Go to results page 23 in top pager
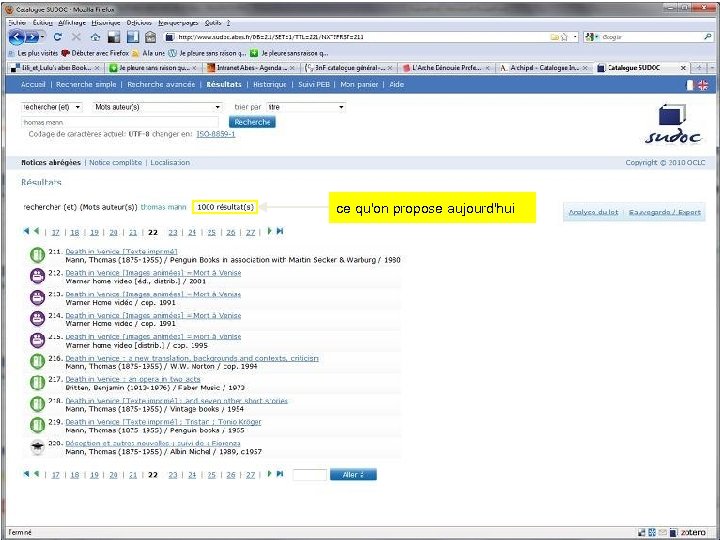 [173, 232]
